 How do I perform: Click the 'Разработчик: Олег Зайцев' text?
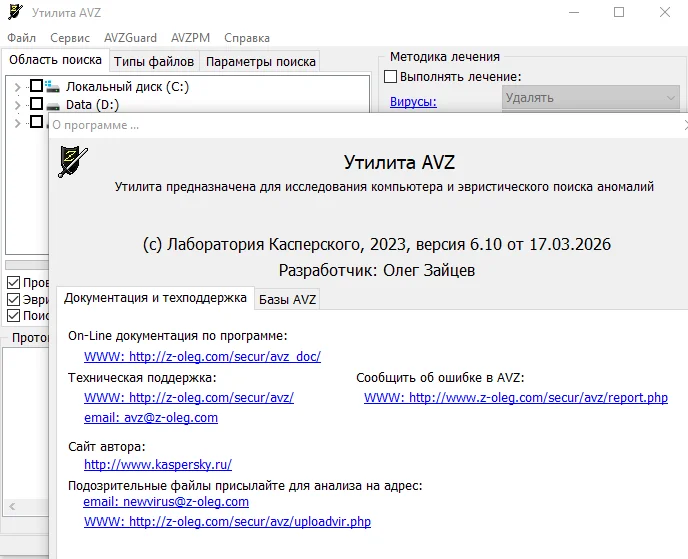(x=377, y=270)
